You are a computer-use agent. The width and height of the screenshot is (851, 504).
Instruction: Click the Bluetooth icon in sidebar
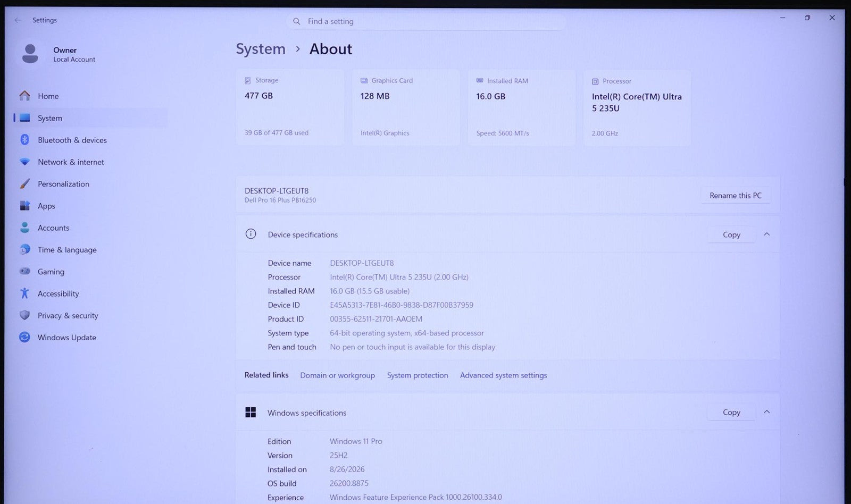tap(24, 140)
